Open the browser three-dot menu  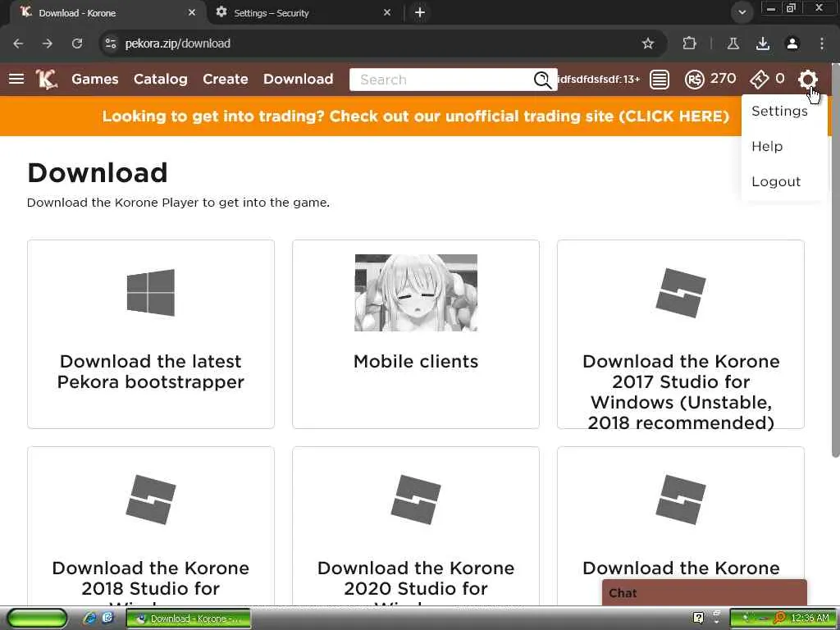pos(822,43)
